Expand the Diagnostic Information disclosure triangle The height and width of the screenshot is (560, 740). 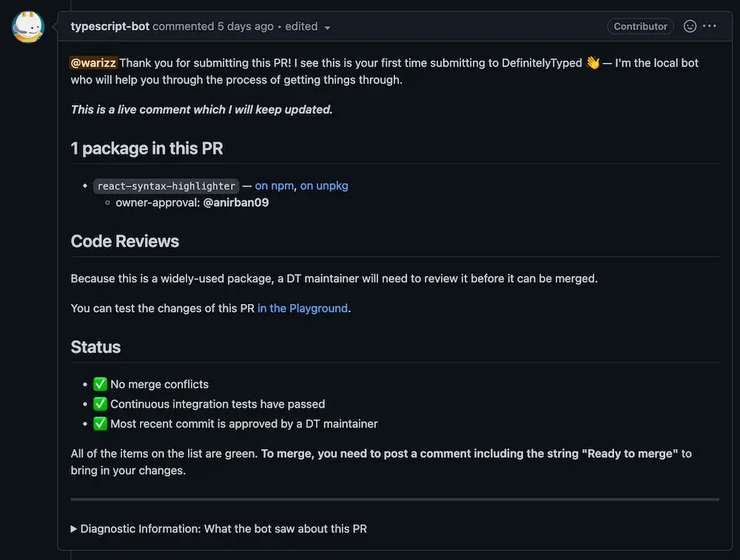pos(73,529)
